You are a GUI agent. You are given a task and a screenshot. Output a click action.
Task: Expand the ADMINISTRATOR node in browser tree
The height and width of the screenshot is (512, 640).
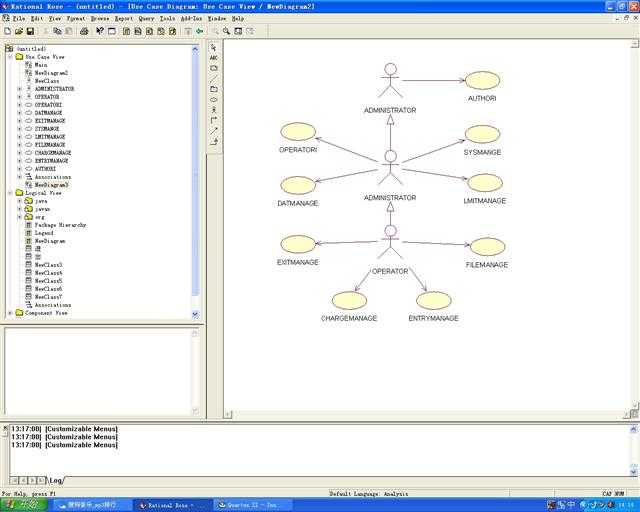[x=19, y=89]
